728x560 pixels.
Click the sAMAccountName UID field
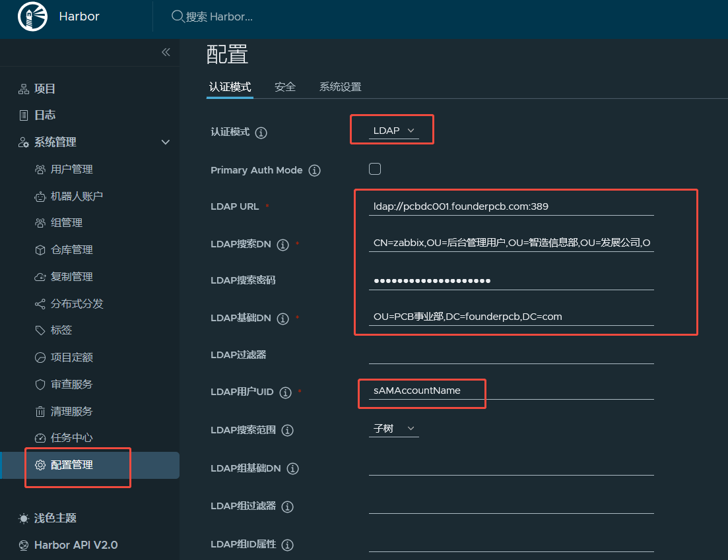[511, 390]
